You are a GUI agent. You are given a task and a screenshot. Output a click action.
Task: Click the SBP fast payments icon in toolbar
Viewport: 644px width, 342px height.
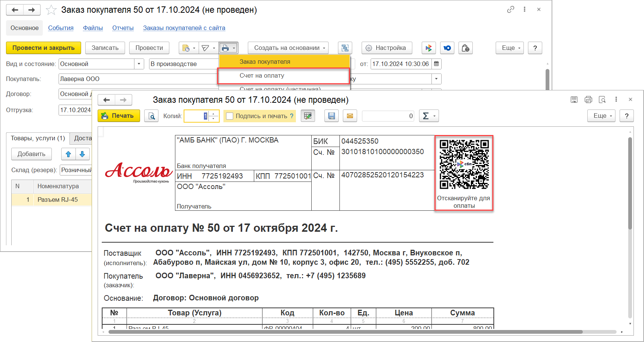point(428,48)
